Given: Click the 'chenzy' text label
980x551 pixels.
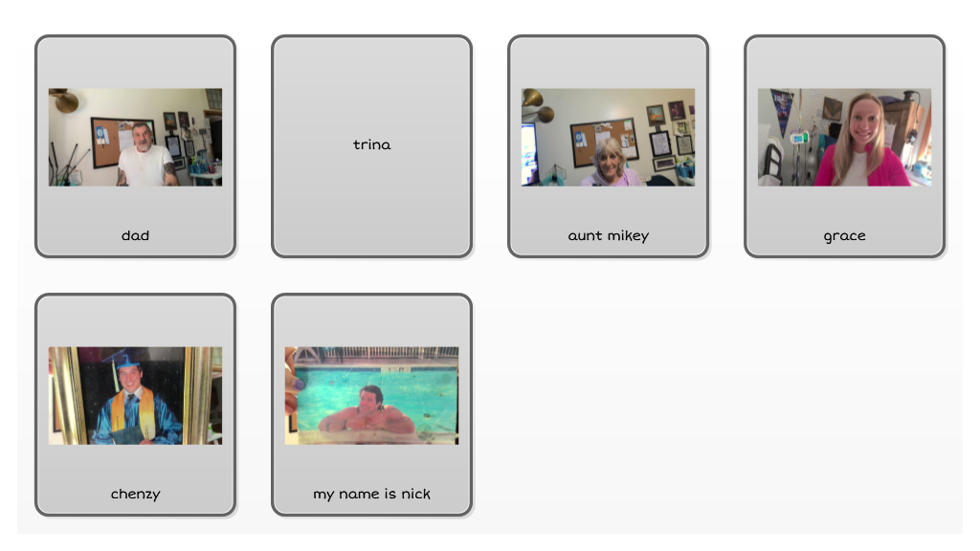Looking at the screenshot, I should [135, 495].
